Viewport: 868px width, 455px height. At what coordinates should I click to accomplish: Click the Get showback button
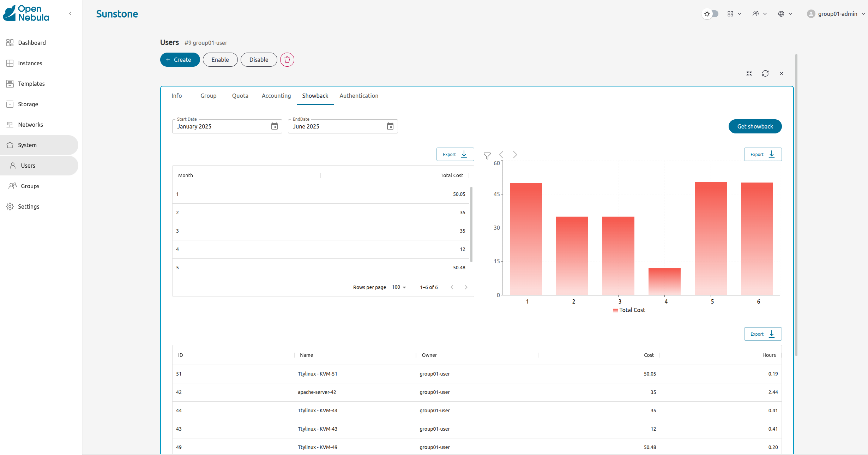[755, 126]
